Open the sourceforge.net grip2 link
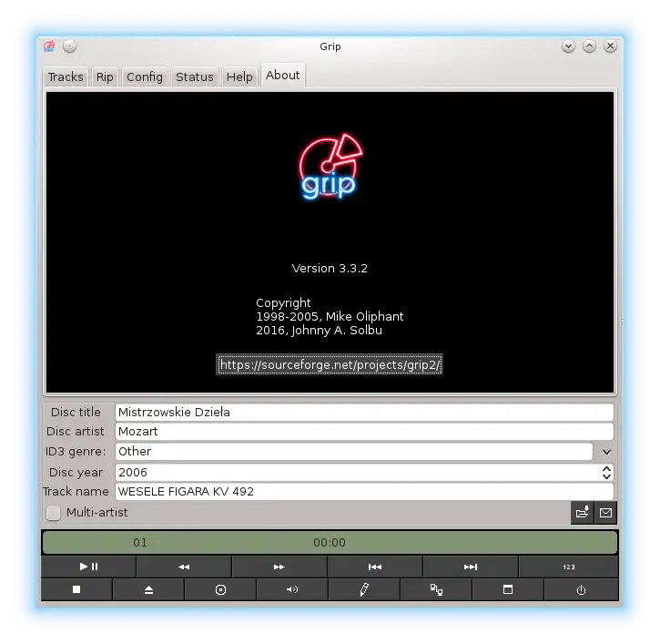This screenshot has width=660, height=644. coord(330,364)
